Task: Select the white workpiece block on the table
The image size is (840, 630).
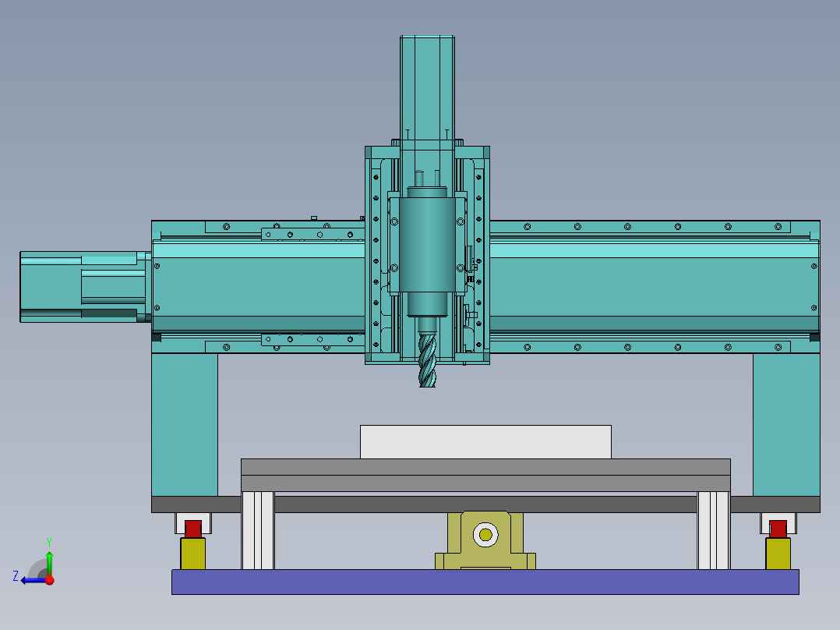Action: [x=485, y=442]
